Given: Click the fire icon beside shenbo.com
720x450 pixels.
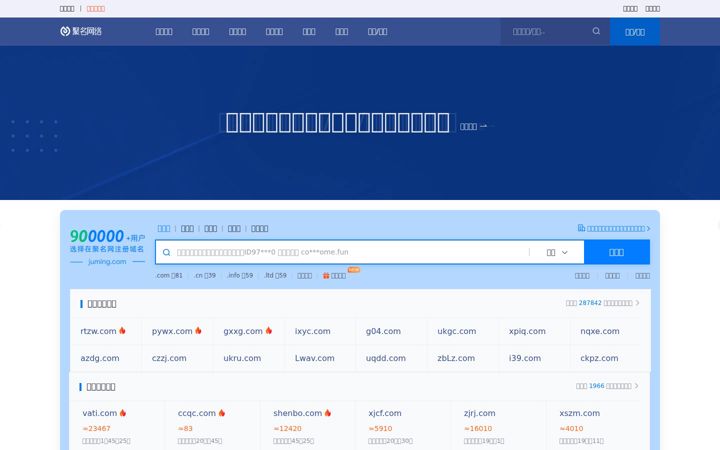Looking at the screenshot, I should [328, 413].
